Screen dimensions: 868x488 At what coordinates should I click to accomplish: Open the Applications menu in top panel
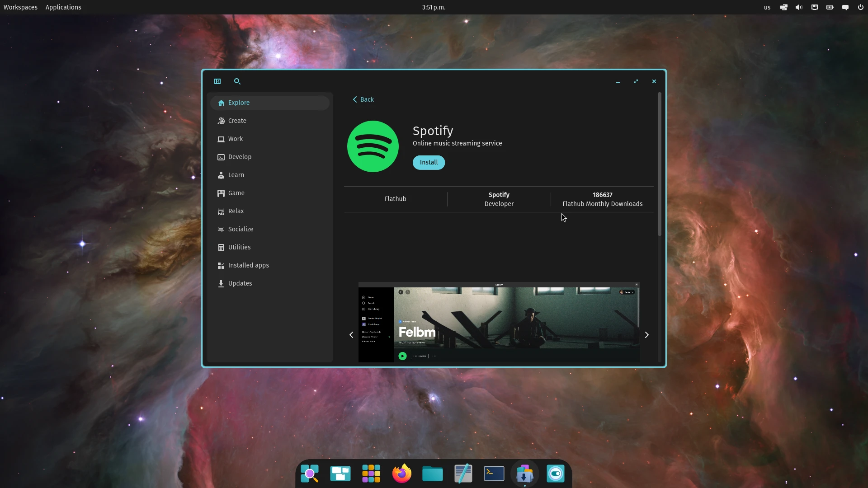(x=63, y=7)
